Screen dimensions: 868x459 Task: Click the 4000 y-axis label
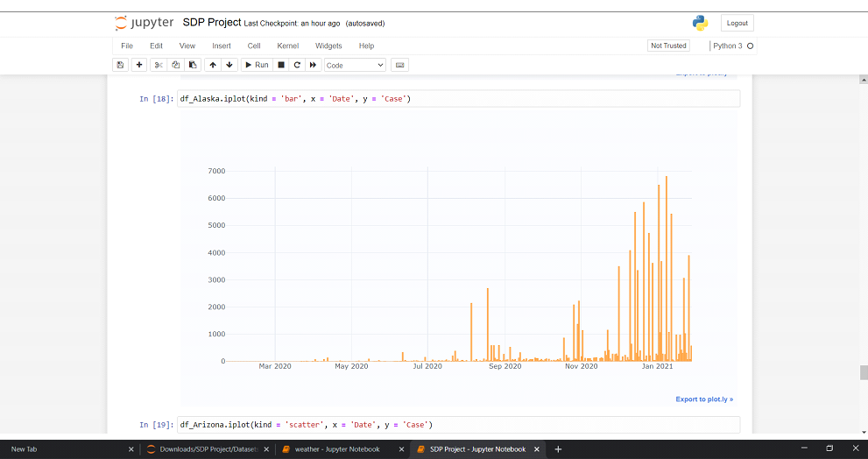[x=215, y=252]
